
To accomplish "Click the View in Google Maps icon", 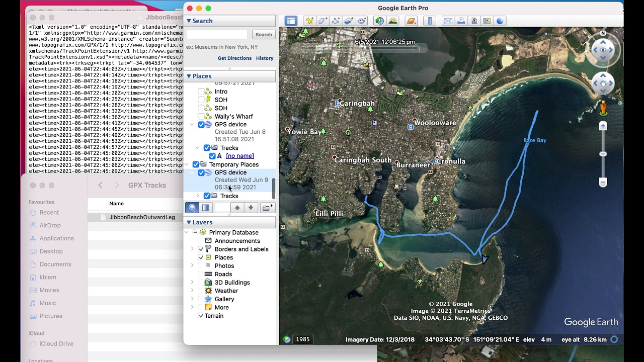I will point(487,21).
